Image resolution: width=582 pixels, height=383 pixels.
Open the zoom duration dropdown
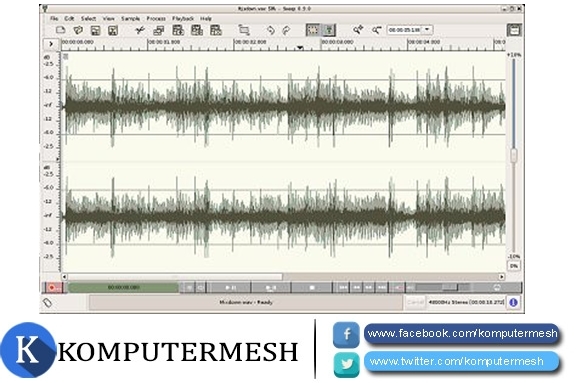click(427, 29)
